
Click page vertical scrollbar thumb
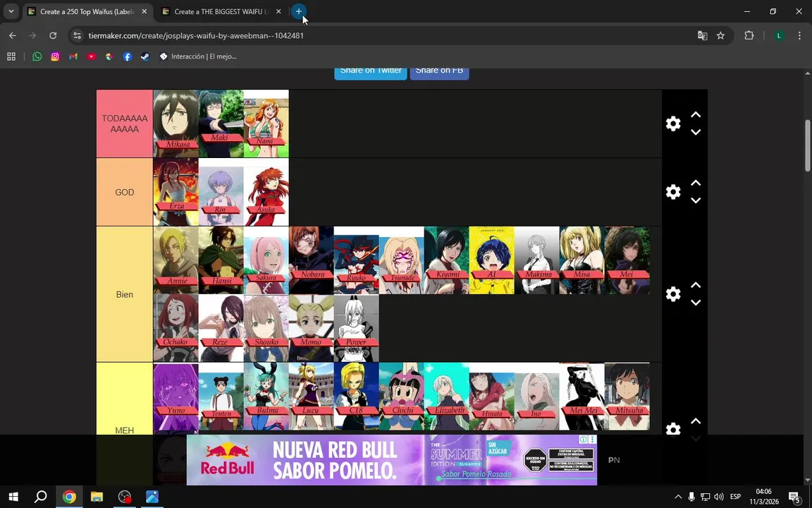807,145
